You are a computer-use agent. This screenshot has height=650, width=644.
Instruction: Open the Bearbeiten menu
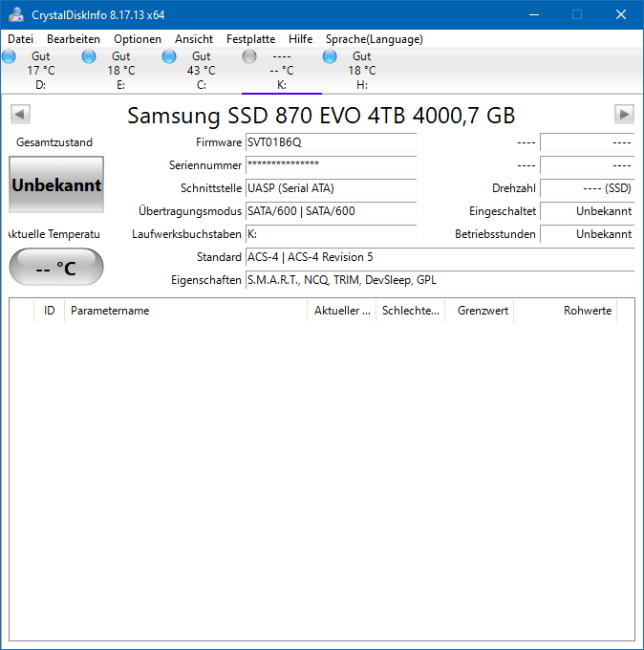click(74, 39)
